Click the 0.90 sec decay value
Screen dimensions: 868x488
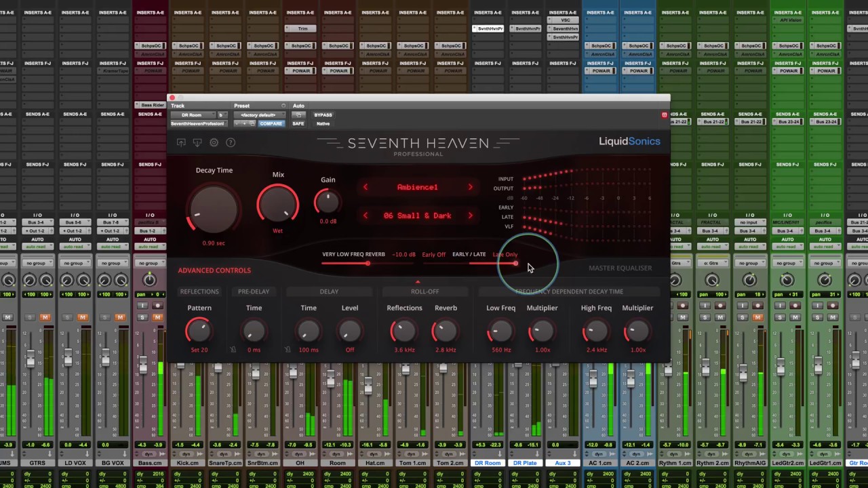[214, 243]
